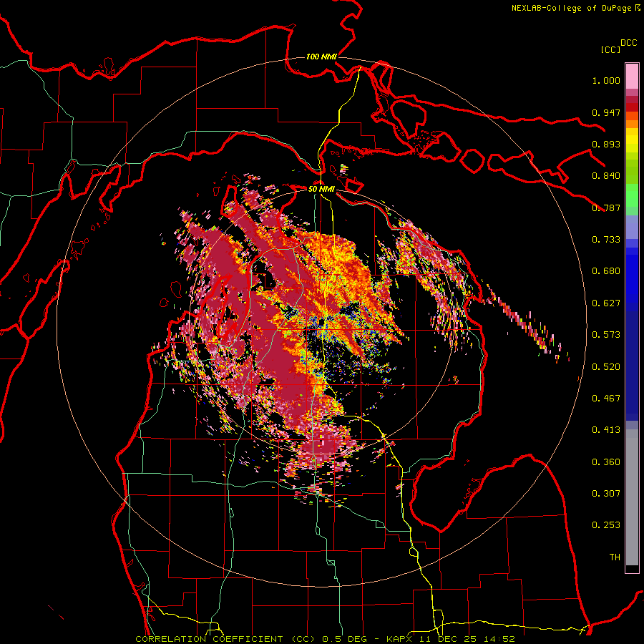Select the 0.947 color scale value

(606, 112)
